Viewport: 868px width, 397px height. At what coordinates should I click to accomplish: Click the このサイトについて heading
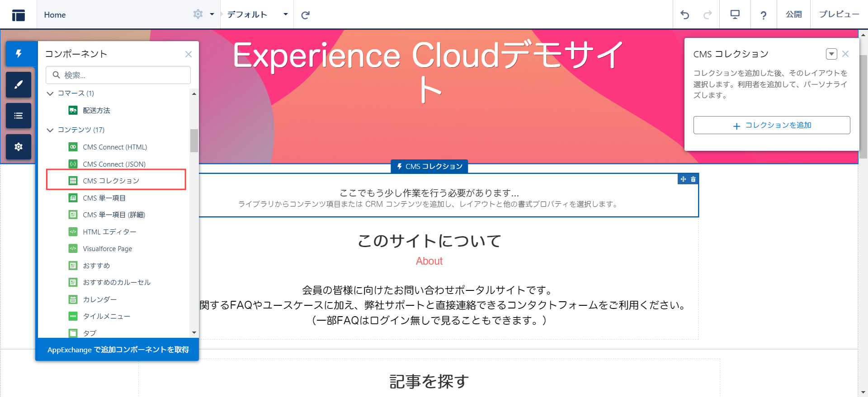coord(429,241)
